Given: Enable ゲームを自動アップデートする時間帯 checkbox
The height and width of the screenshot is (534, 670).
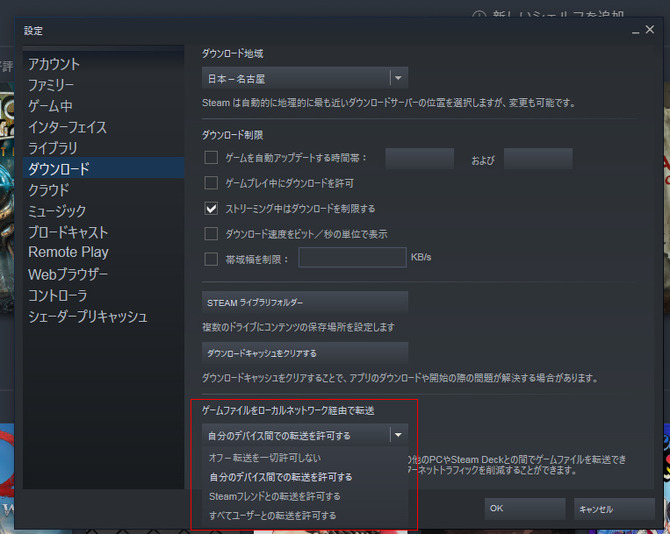Looking at the screenshot, I should [x=211, y=158].
